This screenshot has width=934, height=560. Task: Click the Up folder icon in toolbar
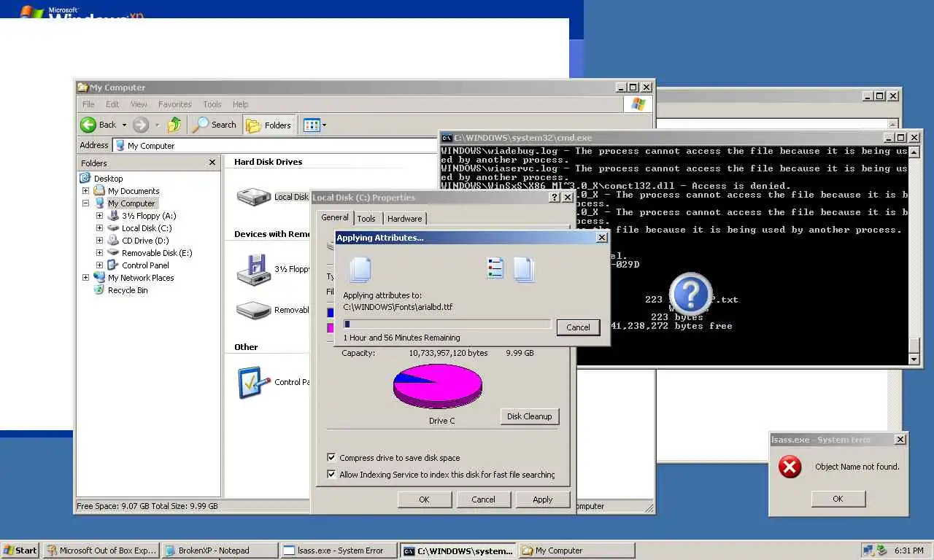[x=174, y=125]
